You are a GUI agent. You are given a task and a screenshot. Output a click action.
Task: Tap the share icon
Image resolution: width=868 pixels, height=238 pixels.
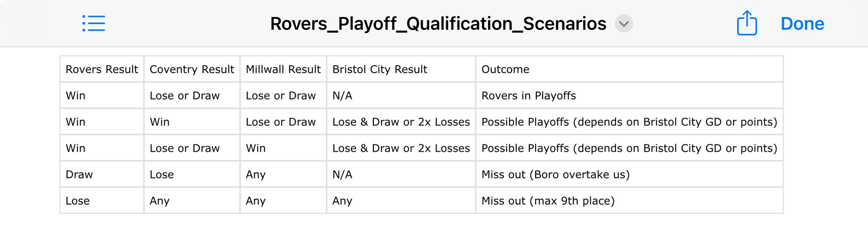tap(747, 23)
